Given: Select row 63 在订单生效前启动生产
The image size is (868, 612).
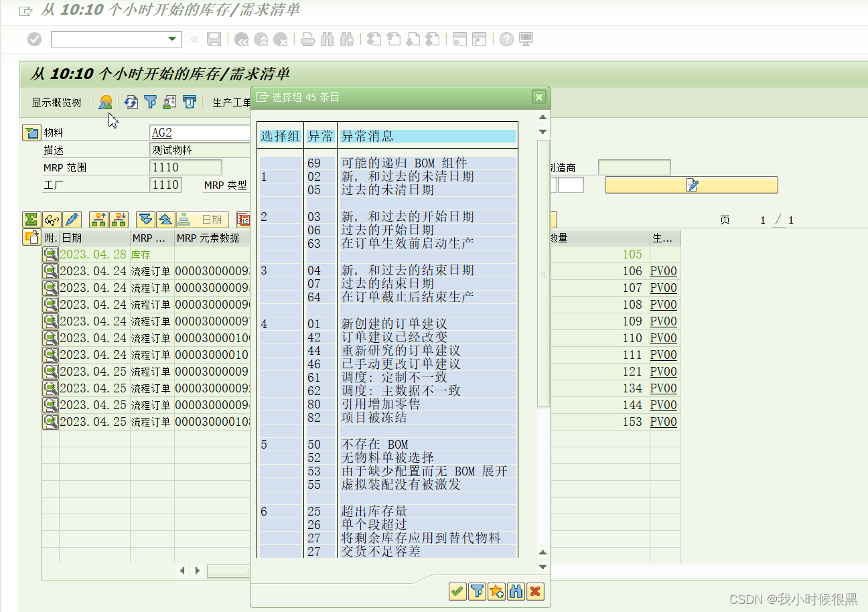Looking at the screenshot, I should (x=387, y=243).
